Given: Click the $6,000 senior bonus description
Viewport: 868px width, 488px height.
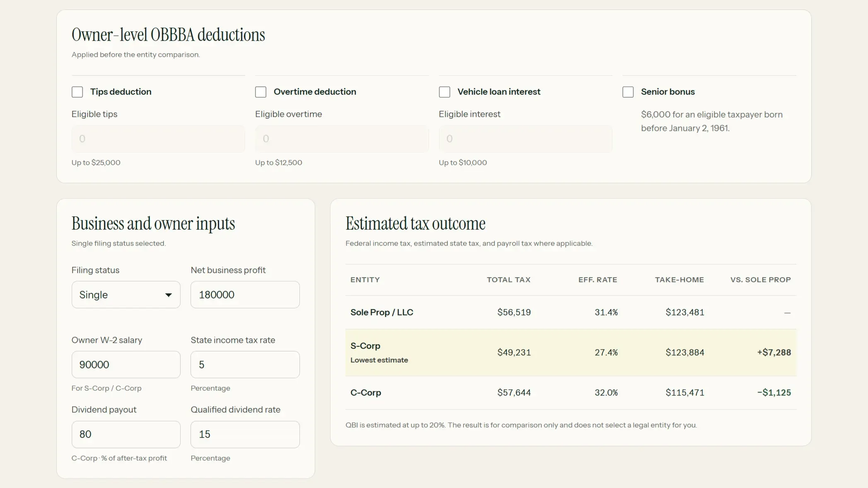Looking at the screenshot, I should (x=712, y=121).
